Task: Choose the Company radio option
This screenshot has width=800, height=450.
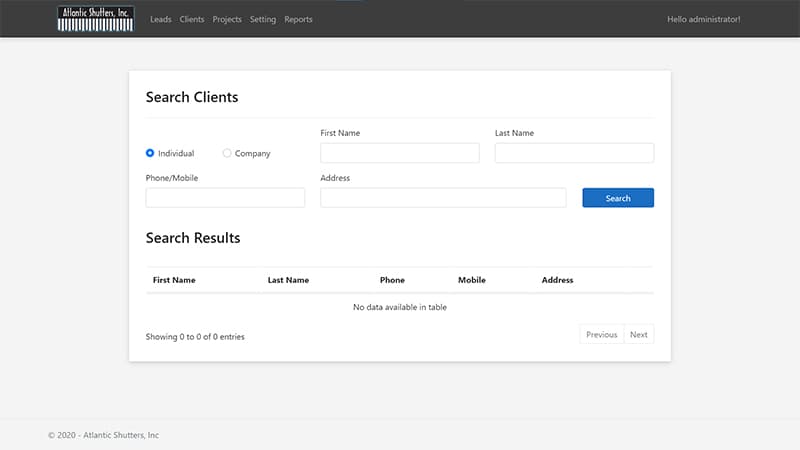Action: [x=227, y=153]
